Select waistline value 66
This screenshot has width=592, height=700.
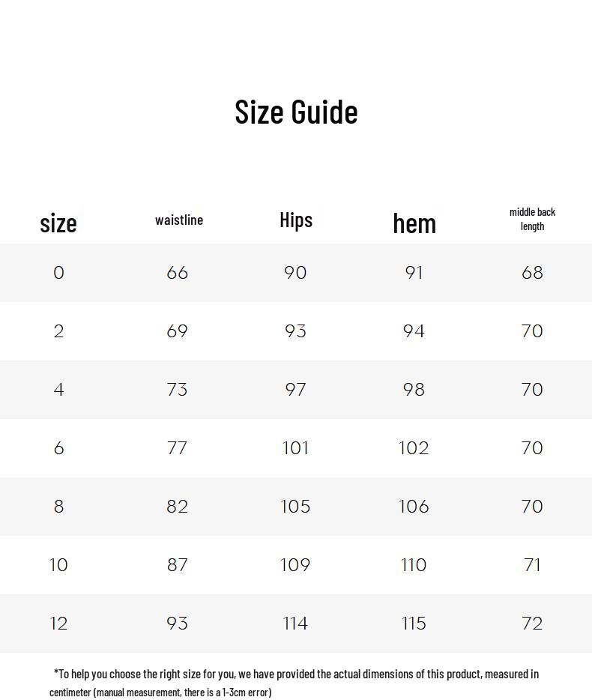coord(178,273)
